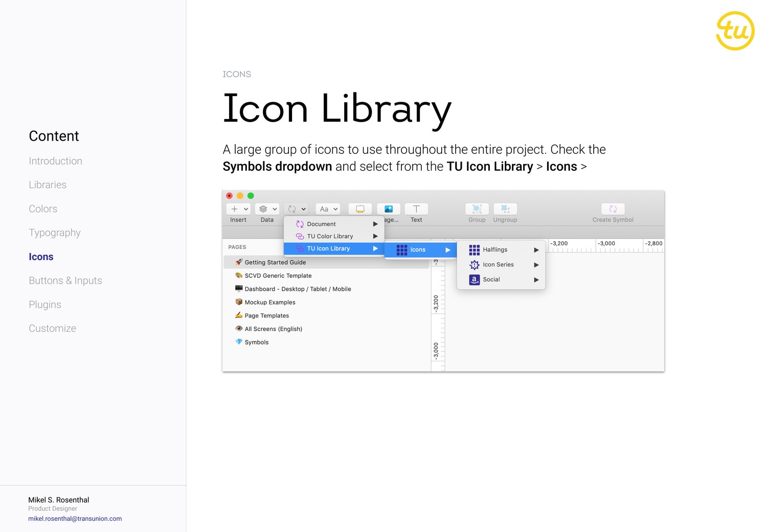
Task: Select the Getting Started Guide page
Action: coord(326,262)
